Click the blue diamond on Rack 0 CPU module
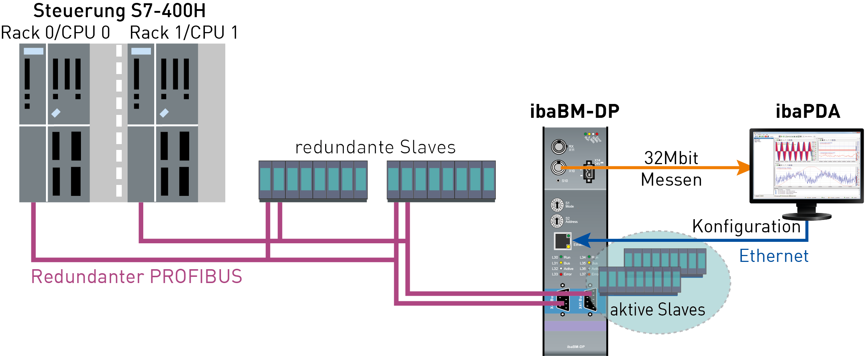This screenshot has height=356, width=868. (56, 113)
